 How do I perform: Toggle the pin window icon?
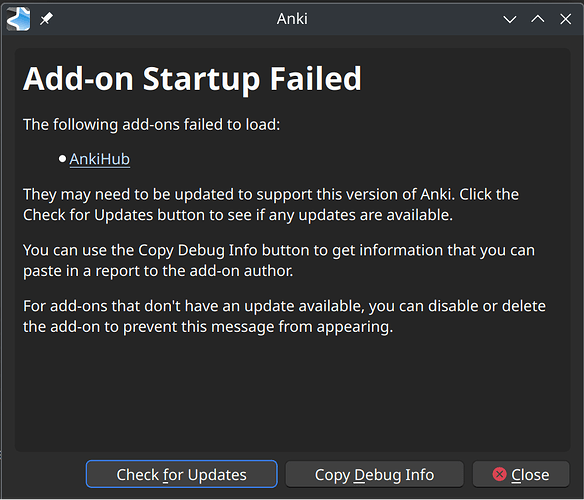tap(47, 19)
